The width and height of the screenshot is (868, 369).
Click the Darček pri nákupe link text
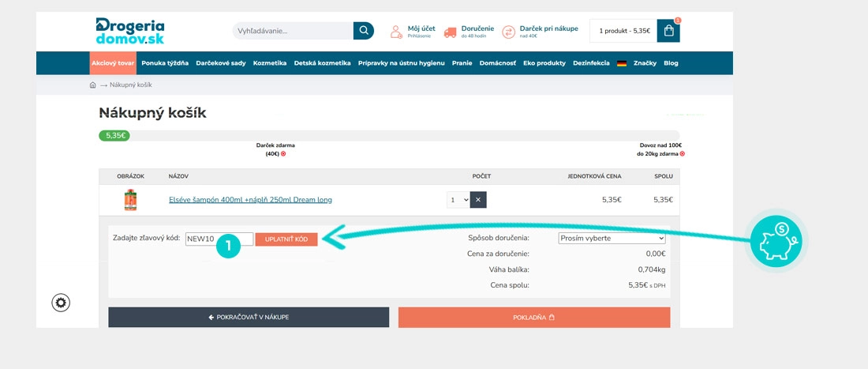(x=548, y=28)
